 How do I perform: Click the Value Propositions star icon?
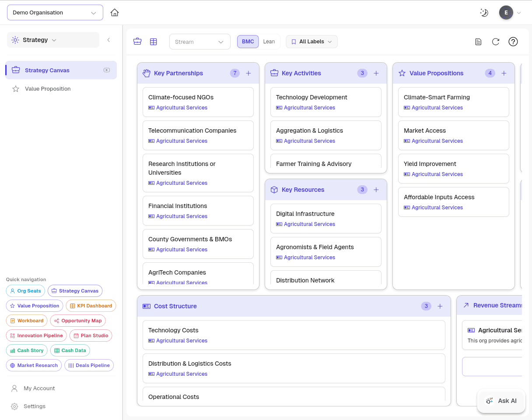tap(402, 73)
